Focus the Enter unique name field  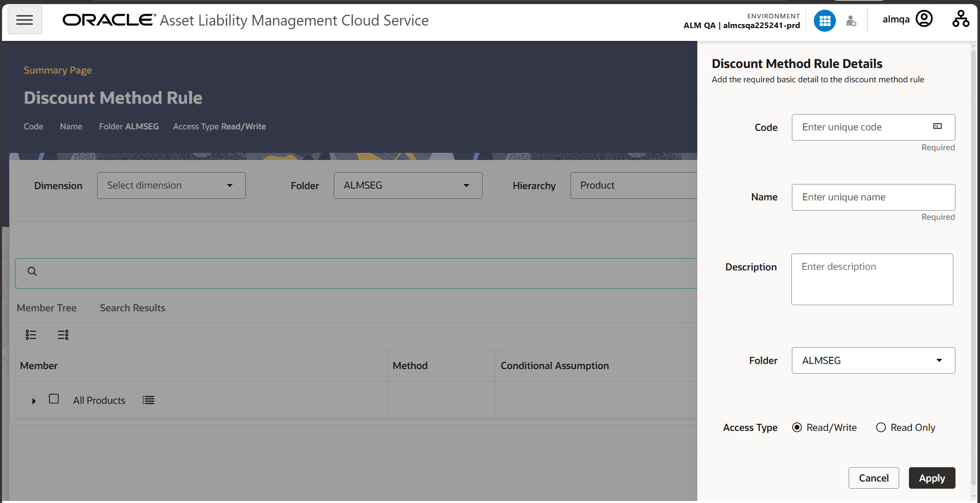pos(873,197)
